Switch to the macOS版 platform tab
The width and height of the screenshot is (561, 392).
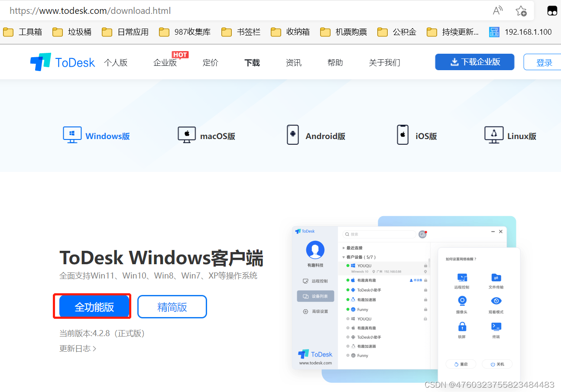pyautogui.click(x=206, y=136)
